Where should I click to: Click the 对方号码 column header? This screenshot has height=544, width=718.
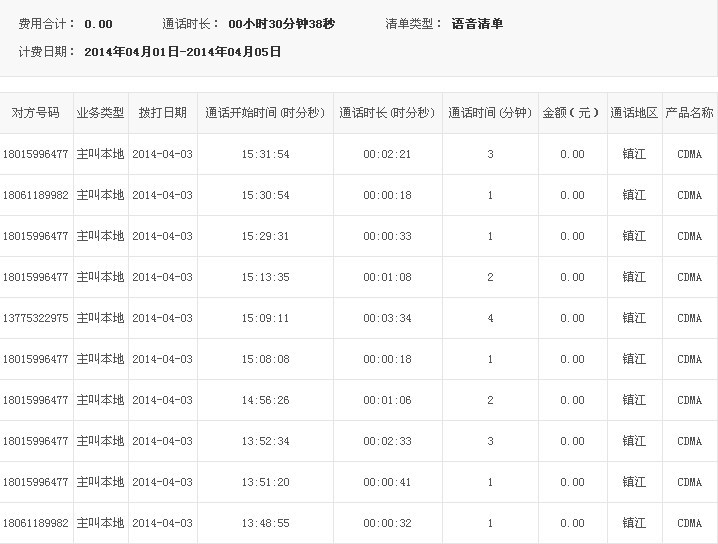coord(35,112)
